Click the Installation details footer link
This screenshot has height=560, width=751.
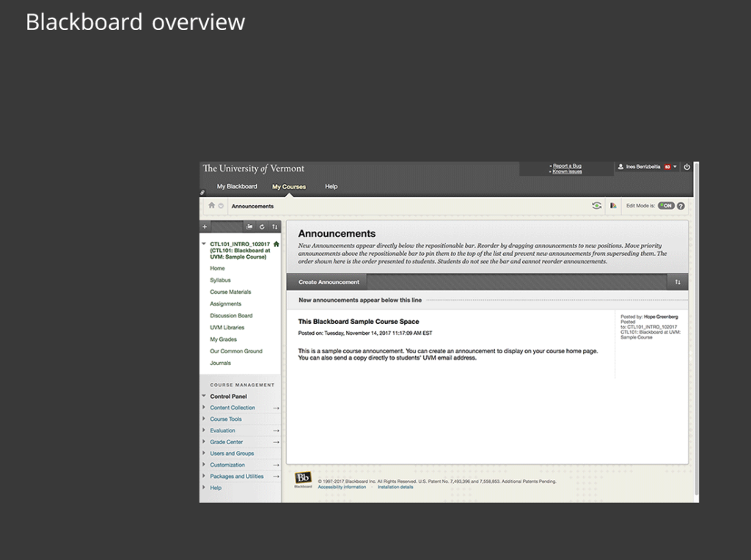point(395,487)
